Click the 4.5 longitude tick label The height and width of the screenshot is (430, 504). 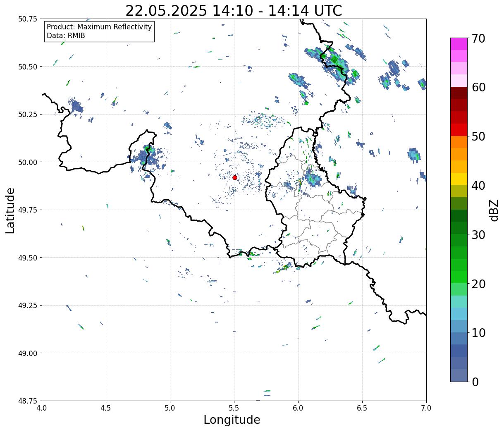pos(106,408)
